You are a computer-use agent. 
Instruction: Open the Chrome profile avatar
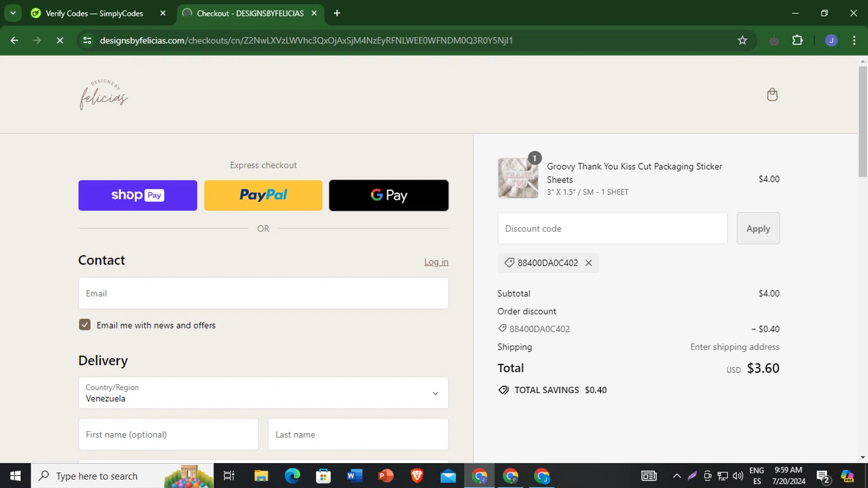[831, 41]
